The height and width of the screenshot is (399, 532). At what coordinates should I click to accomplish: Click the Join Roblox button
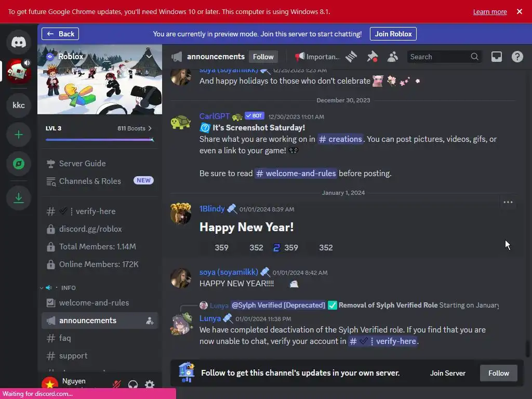(x=393, y=34)
